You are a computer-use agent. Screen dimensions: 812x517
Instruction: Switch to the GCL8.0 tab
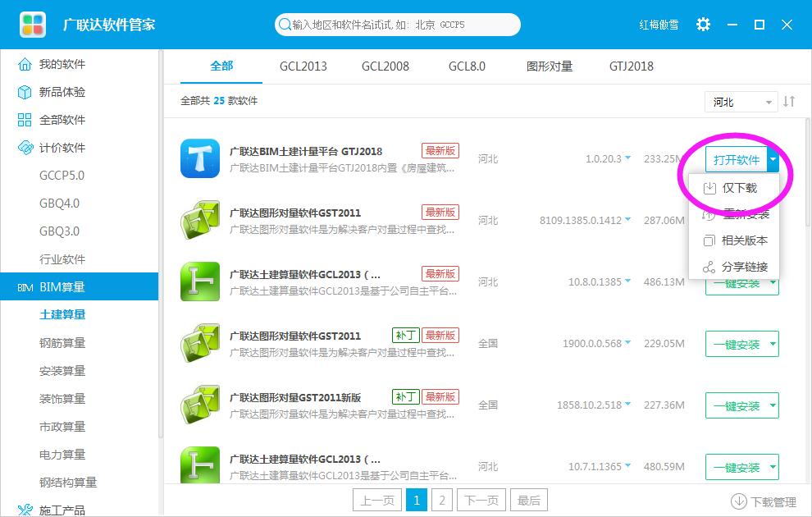tap(468, 66)
